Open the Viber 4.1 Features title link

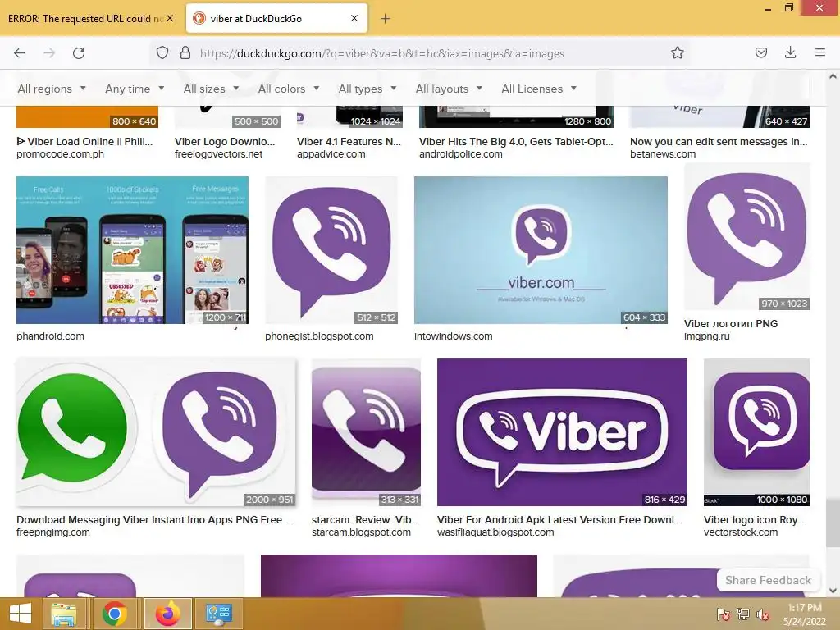[349, 141]
